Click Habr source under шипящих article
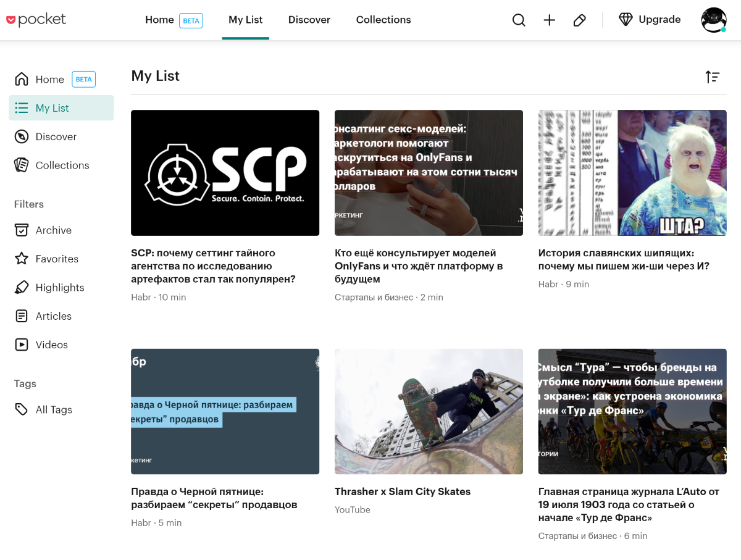Image resolution: width=741 pixels, height=560 pixels. (x=548, y=284)
